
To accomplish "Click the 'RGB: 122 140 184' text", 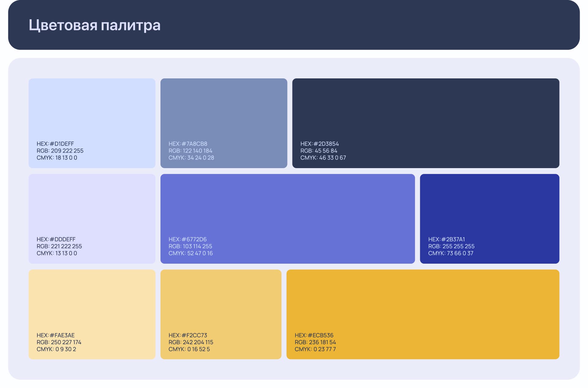I will pos(190,151).
